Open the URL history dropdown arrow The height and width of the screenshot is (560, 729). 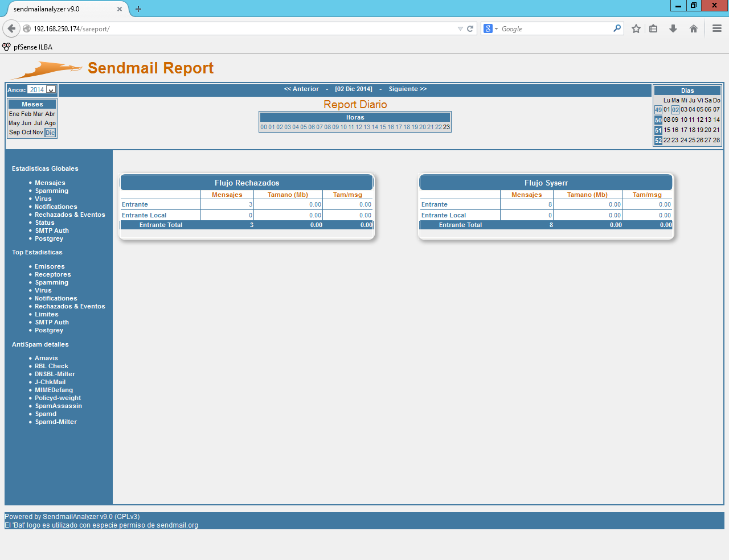point(460,28)
